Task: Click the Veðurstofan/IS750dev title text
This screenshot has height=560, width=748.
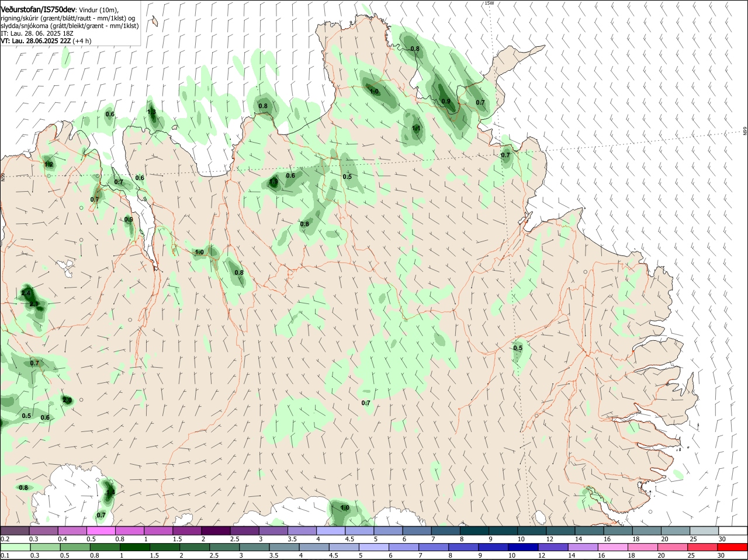Action: coord(37,9)
